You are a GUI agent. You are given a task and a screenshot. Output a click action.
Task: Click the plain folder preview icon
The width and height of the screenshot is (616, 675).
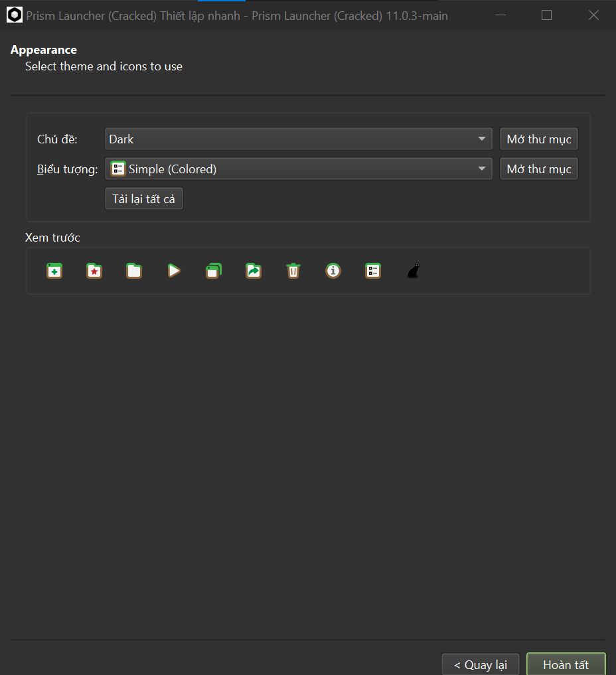click(134, 271)
